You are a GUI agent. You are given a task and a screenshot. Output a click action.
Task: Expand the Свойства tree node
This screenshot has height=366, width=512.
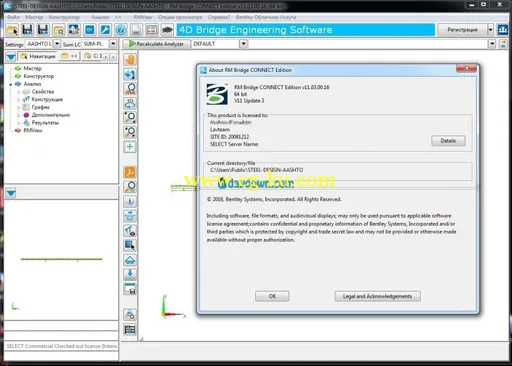tap(18, 92)
